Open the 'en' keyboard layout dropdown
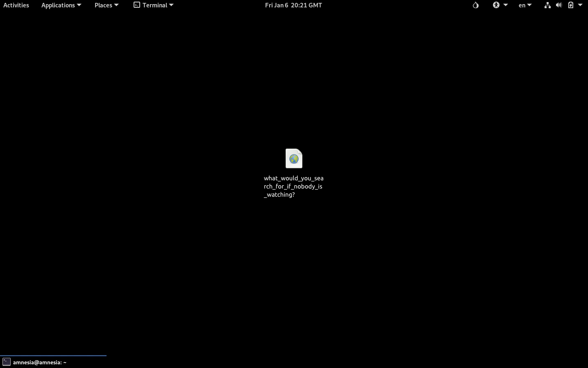Screen dimensions: 588x368 click(524, 5)
